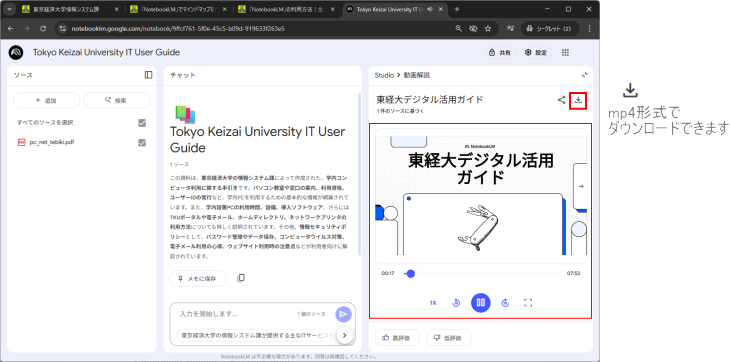
Task: Reload the current page
Action: (43, 28)
